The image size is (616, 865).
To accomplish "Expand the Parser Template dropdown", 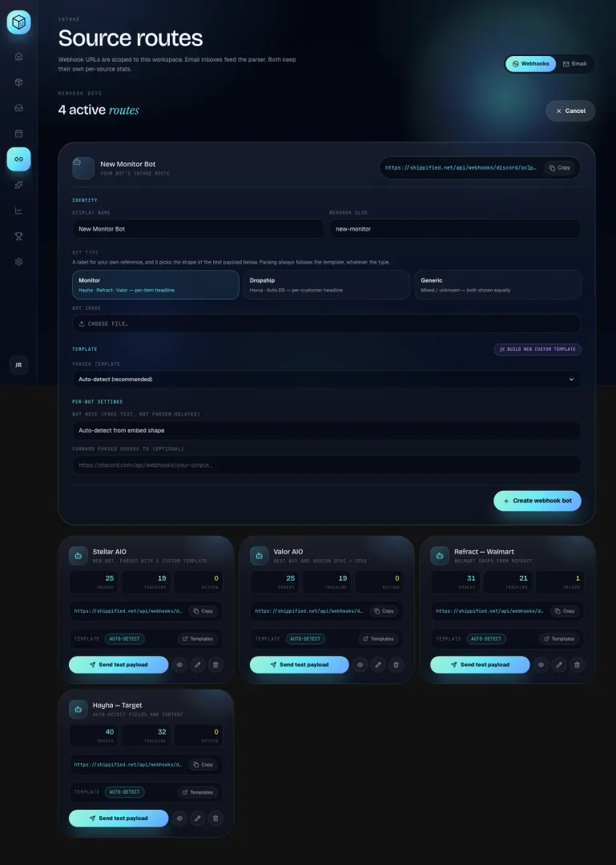I will tap(327, 380).
